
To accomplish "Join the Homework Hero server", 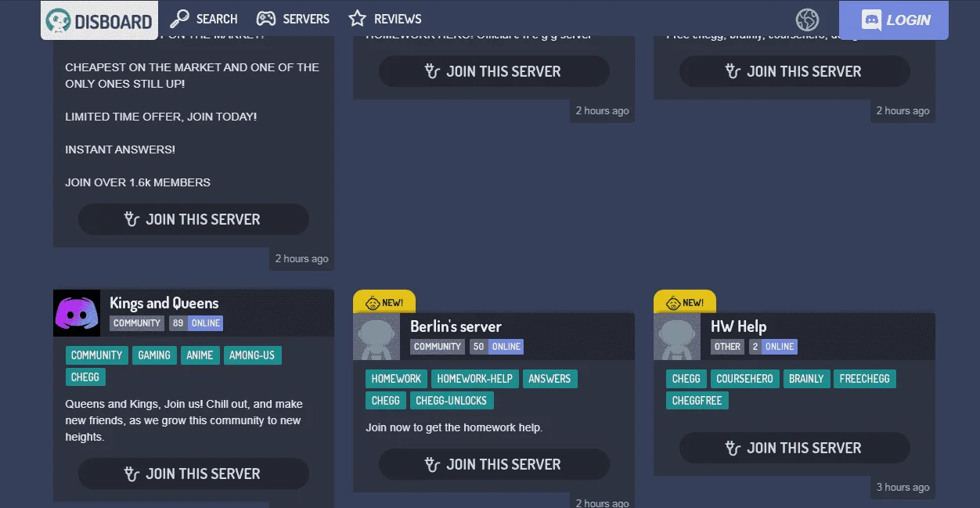I will (x=494, y=71).
